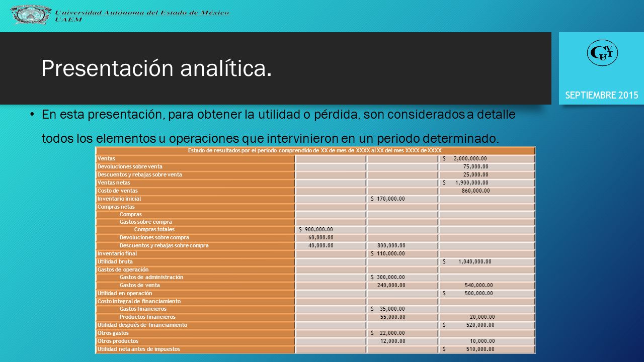The height and width of the screenshot is (362, 644).
Task: Select 'Utilidad neta antes de impuestos' row label
Action: 138,349
